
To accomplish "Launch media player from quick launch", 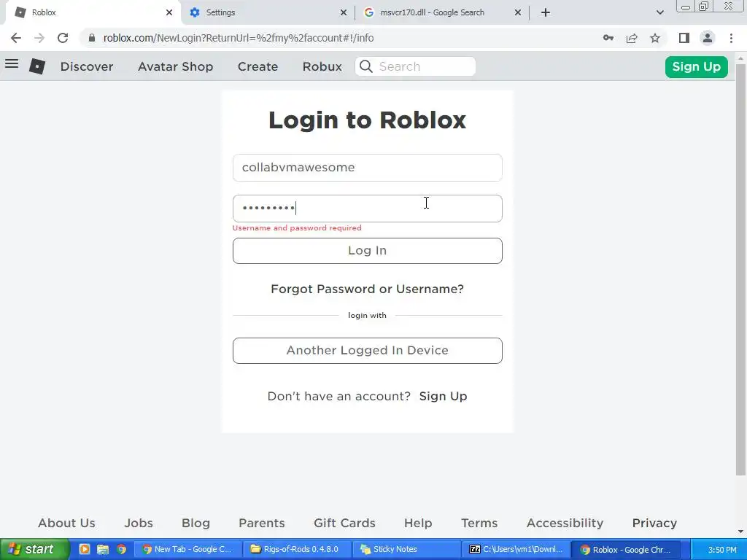I will [85, 550].
